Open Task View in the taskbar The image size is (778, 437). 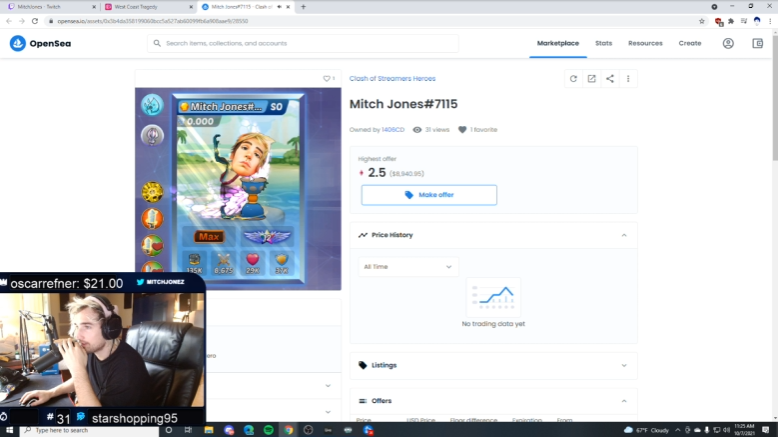[188, 430]
